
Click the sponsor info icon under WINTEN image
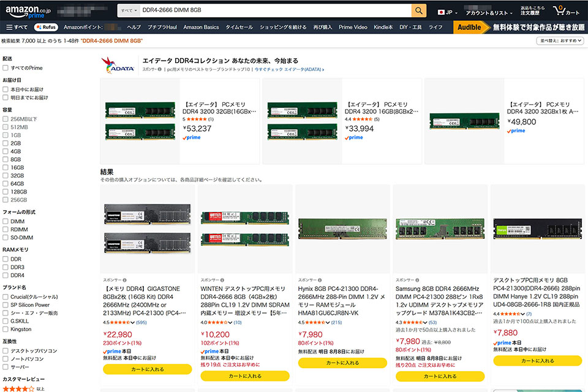click(222, 280)
